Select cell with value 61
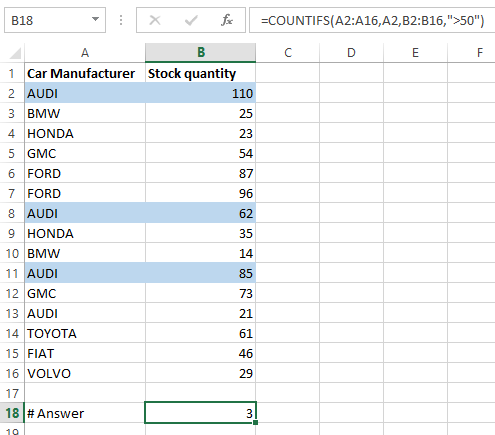The image size is (495, 435). (201, 333)
